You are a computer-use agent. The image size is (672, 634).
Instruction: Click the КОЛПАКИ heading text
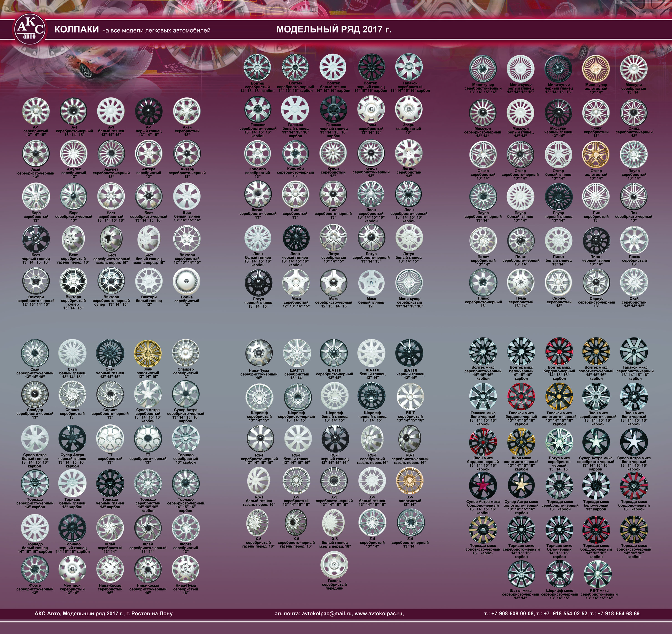(76, 29)
